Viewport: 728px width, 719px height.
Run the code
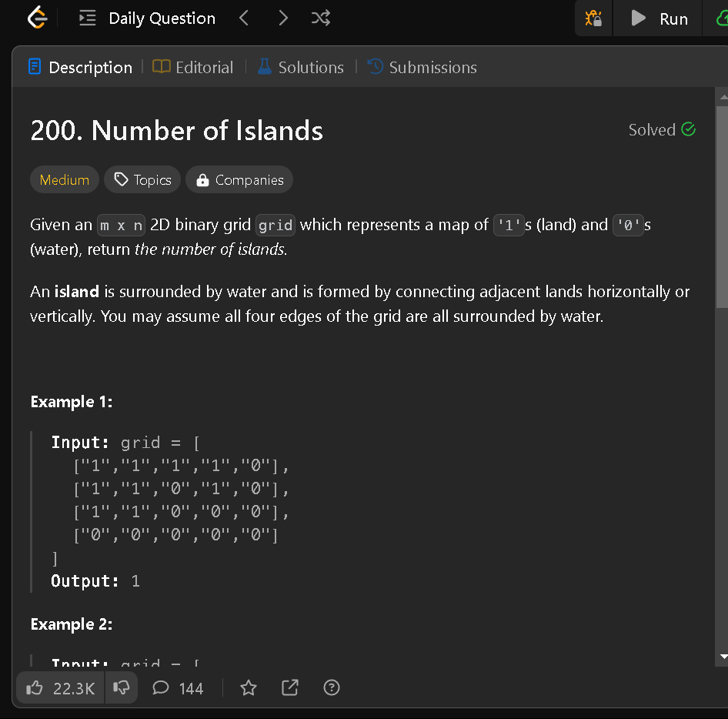tap(658, 18)
